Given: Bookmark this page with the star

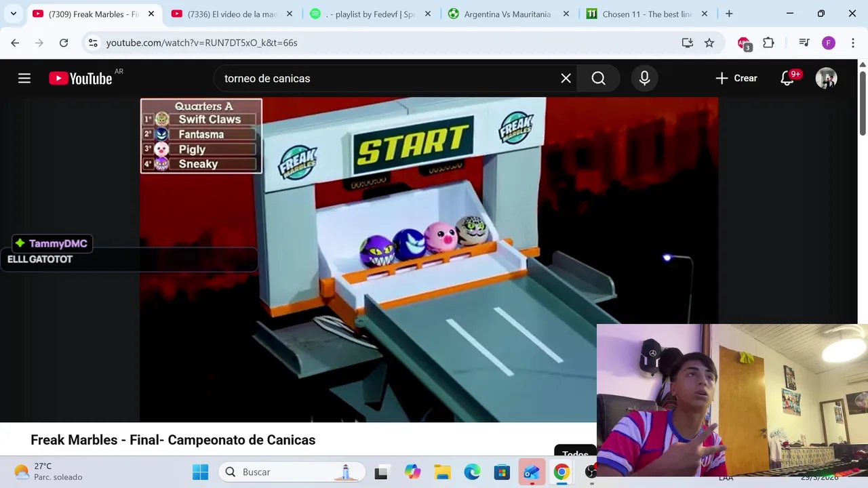Looking at the screenshot, I should 709,43.
